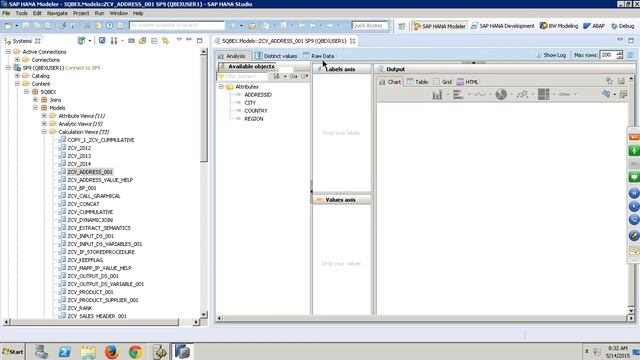The height and width of the screenshot is (360, 640).
Task: Collapse the Active Connections node
Action: tap(8, 52)
